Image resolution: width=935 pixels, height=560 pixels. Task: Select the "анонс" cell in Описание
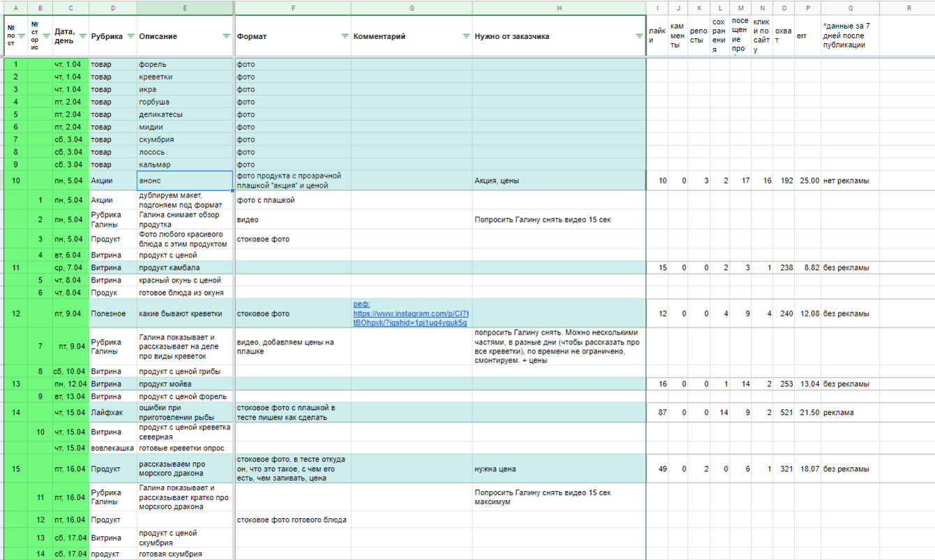pos(185,181)
